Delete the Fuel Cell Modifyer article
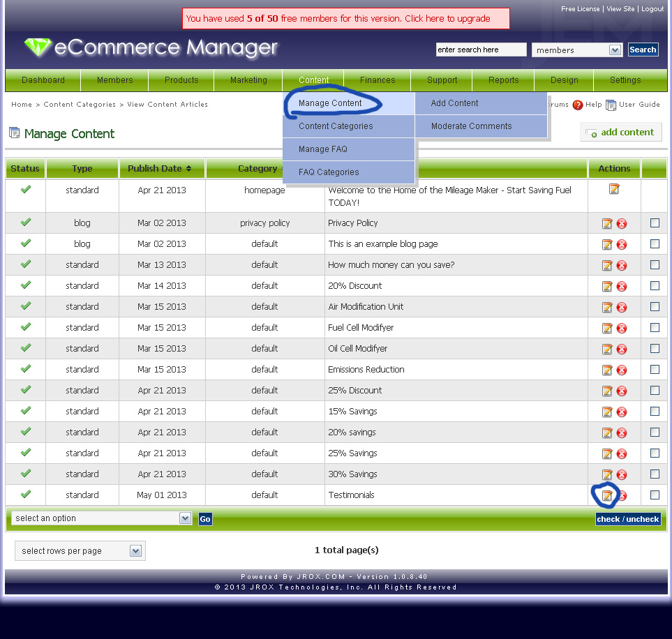This screenshot has height=639, width=672. (x=622, y=329)
